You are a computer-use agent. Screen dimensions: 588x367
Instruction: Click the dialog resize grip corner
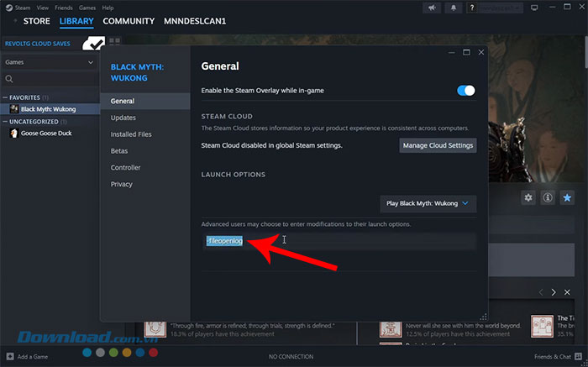tap(483, 317)
